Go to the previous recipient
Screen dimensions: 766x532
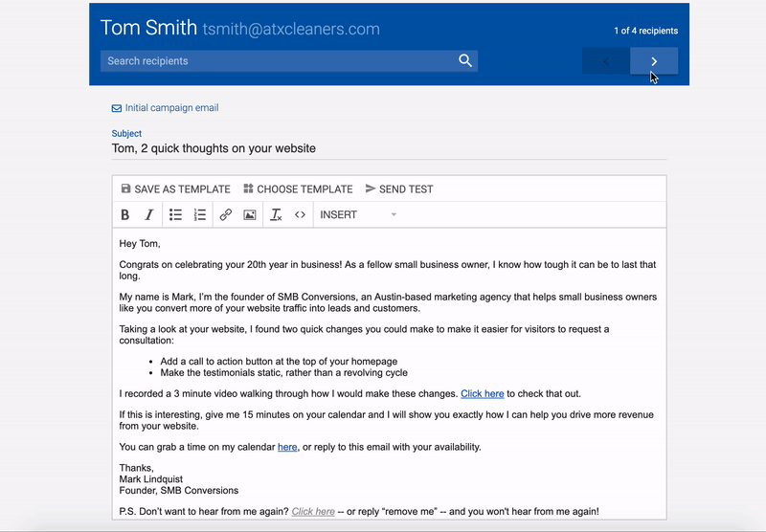click(x=606, y=61)
